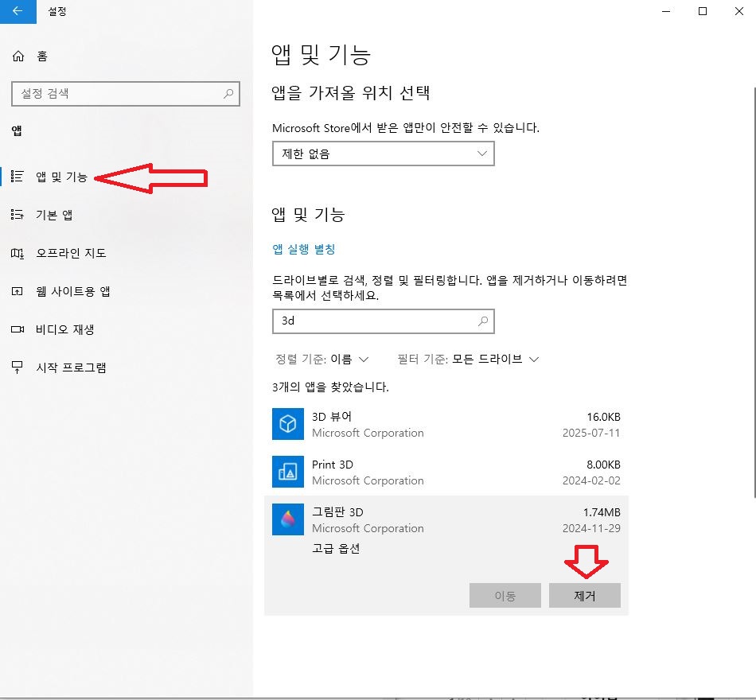Click the 그림판 3D app icon
The height and width of the screenshot is (700, 756).
coord(287,520)
